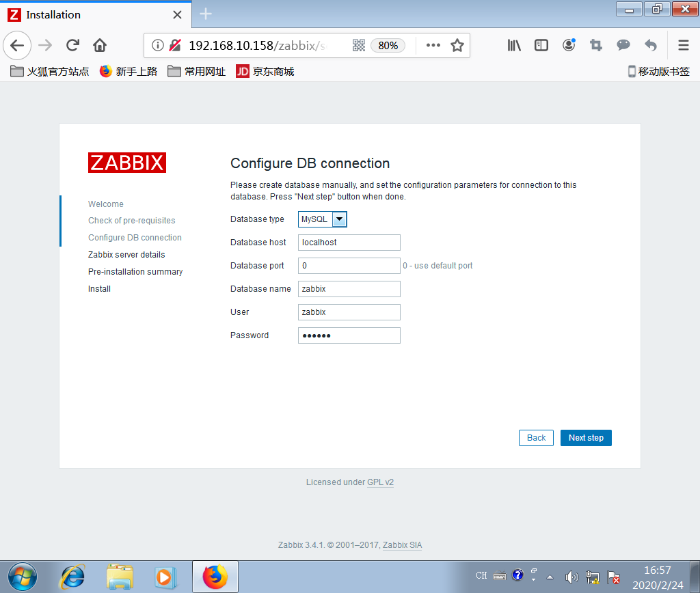This screenshot has height=593, width=700.
Task: Open the Zabbix SIA link
Action: coord(402,545)
